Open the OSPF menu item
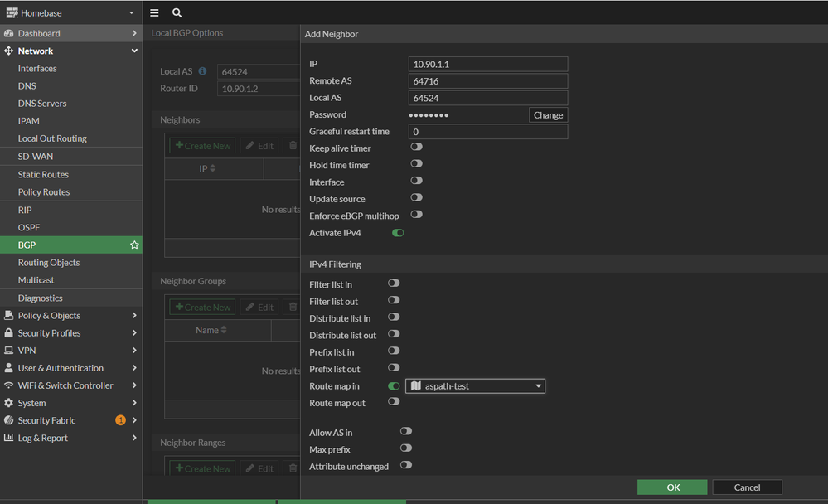 click(x=29, y=228)
